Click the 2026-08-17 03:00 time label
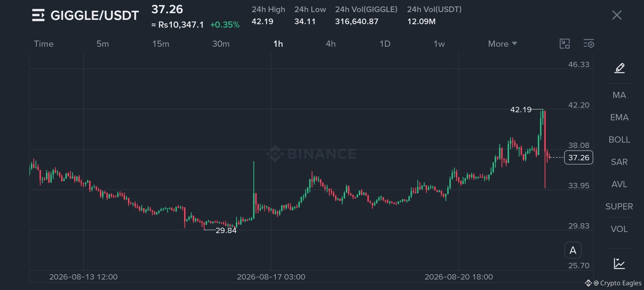This screenshot has height=290, width=644. tap(271, 277)
